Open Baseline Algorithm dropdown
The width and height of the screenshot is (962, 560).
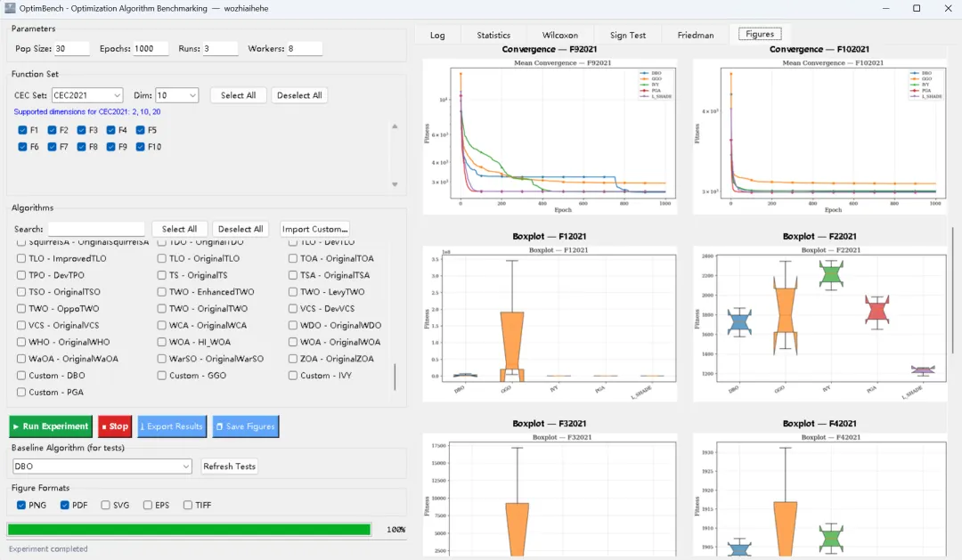(102, 467)
